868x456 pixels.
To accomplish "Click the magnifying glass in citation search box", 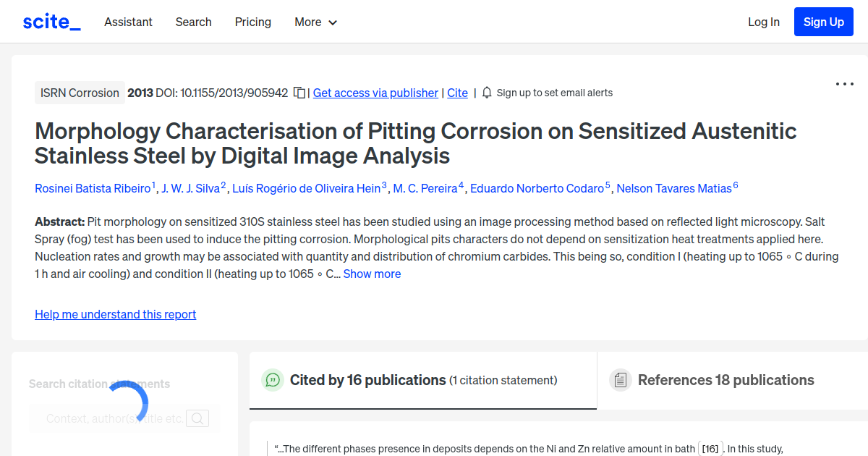I will 197,418.
